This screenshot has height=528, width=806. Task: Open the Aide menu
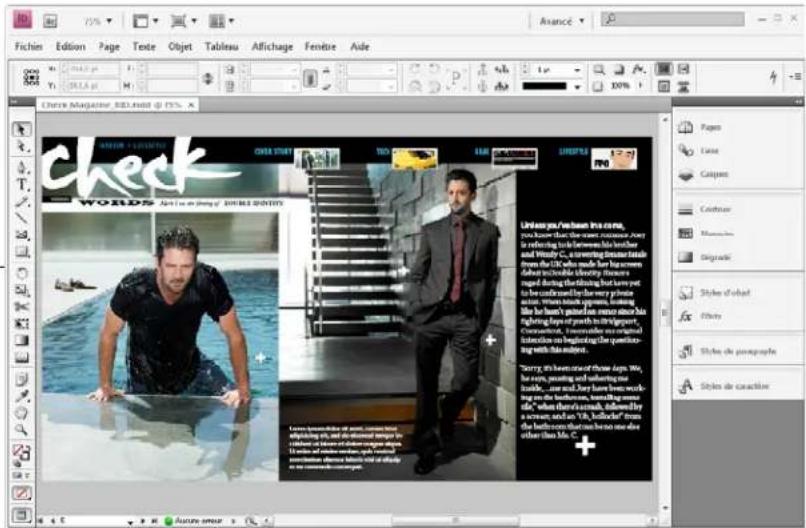click(x=360, y=46)
